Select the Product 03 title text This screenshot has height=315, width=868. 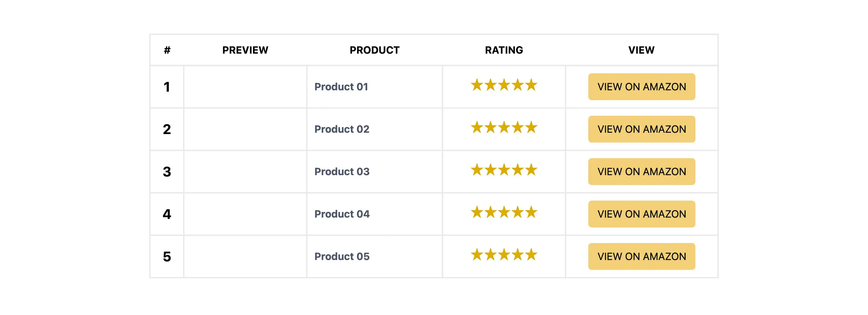pos(342,172)
